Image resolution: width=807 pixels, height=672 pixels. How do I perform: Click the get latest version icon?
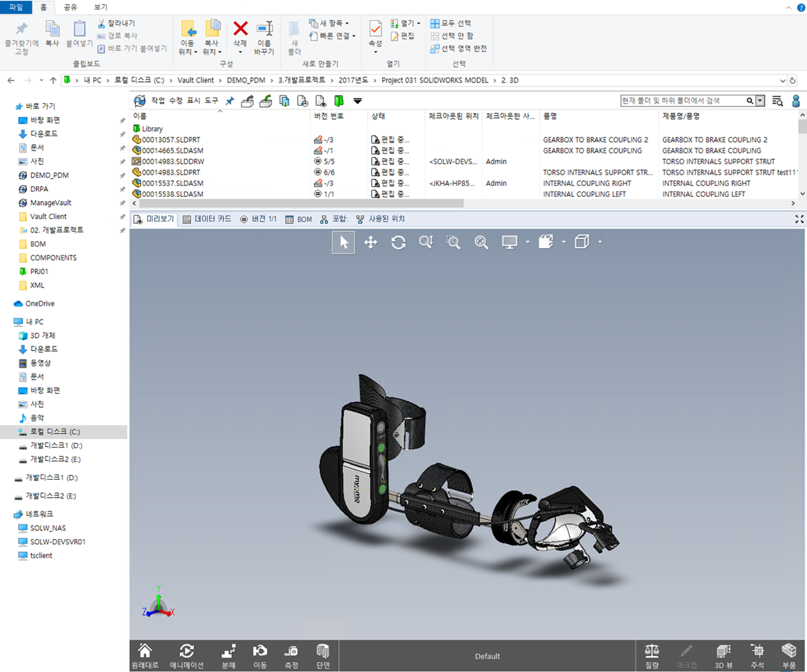click(x=284, y=101)
